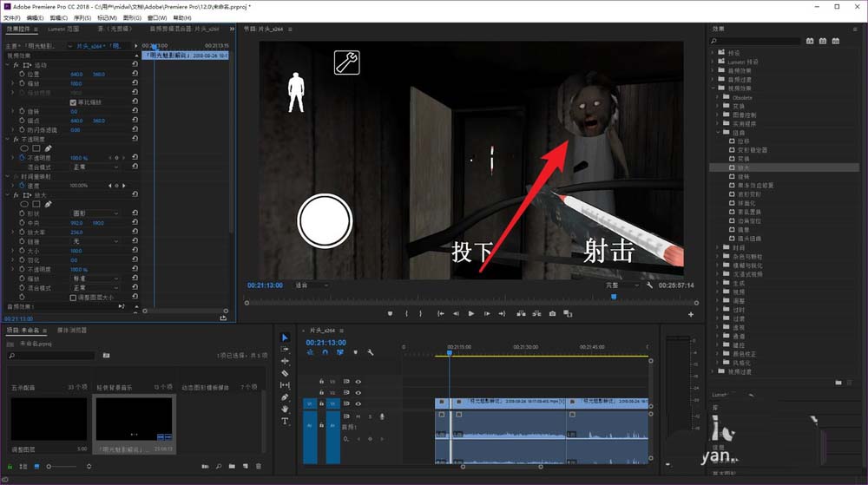Select the Pen tool in toolbar
This screenshot has width=868, height=485.
pos(285,397)
